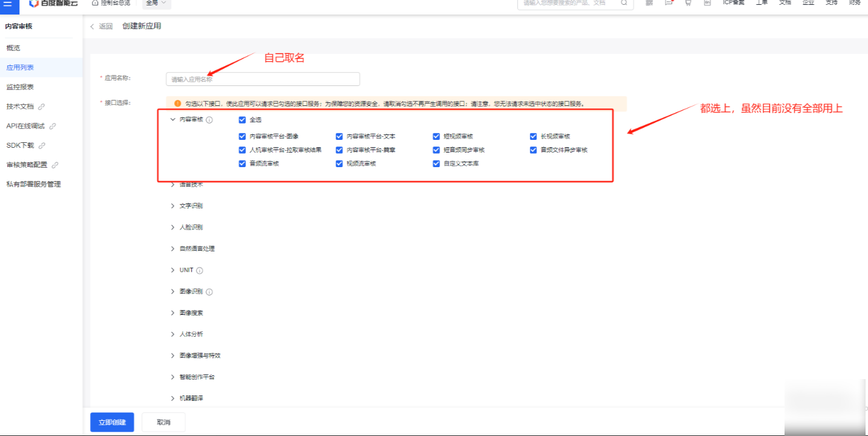The height and width of the screenshot is (436, 868).
Task: Toggle 视频流审核 checkbox
Action: pos(339,163)
